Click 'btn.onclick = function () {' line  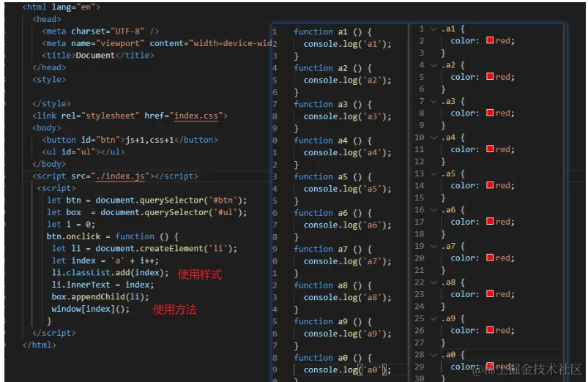click(x=113, y=236)
